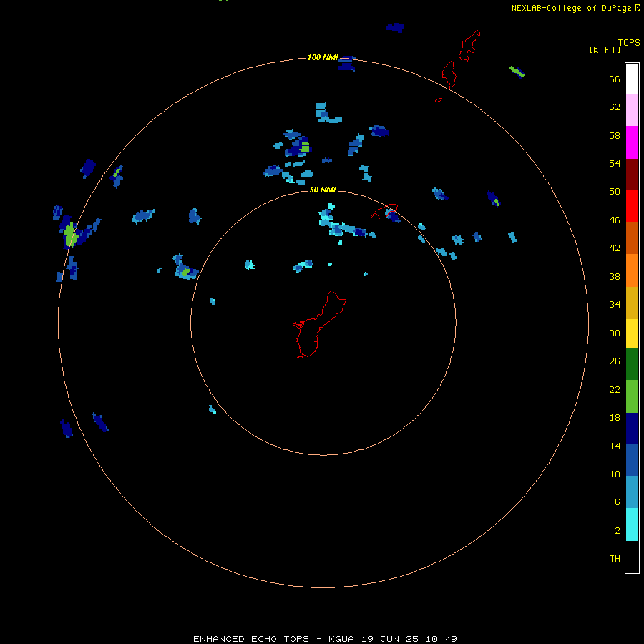Pick the light blue legend swatch

point(632,492)
